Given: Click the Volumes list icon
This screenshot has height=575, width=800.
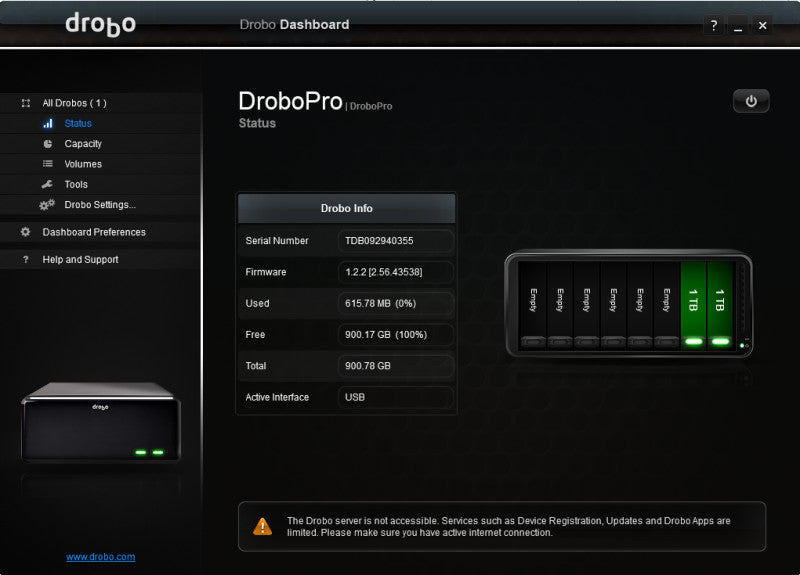Looking at the screenshot, I should point(47,164).
